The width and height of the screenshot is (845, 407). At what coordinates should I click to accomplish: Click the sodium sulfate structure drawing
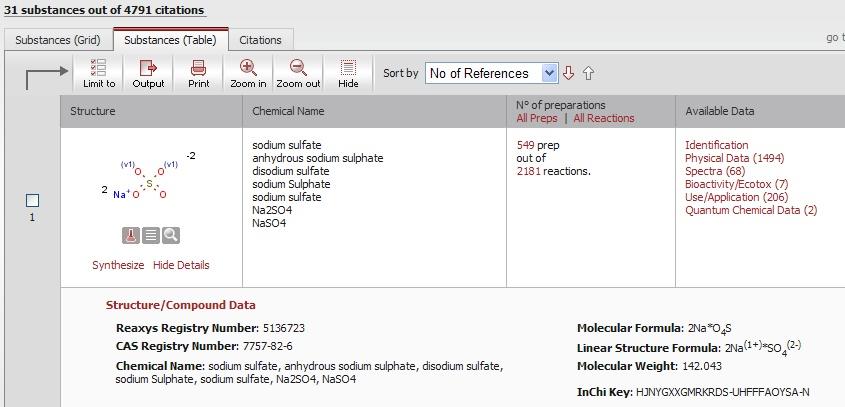tap(148, 176)
